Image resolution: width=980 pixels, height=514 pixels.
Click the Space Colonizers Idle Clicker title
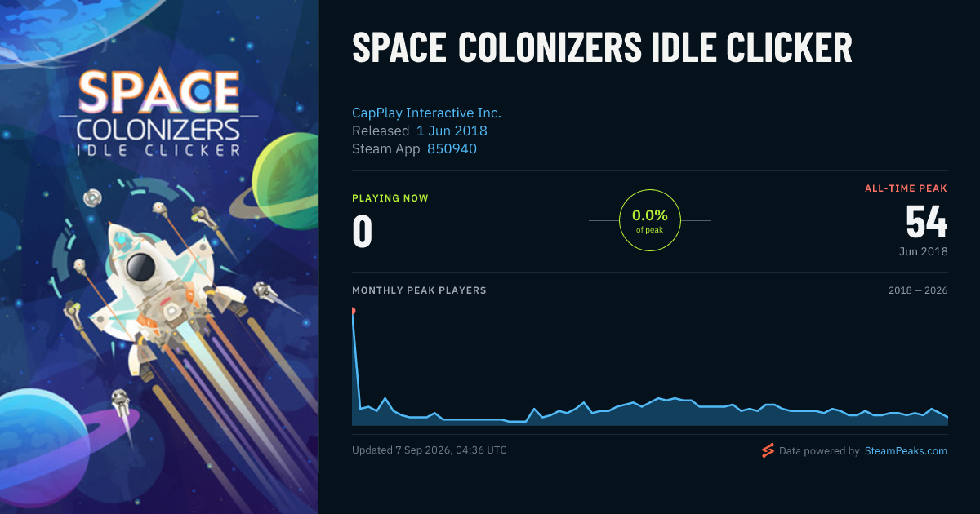click(602, 50)
